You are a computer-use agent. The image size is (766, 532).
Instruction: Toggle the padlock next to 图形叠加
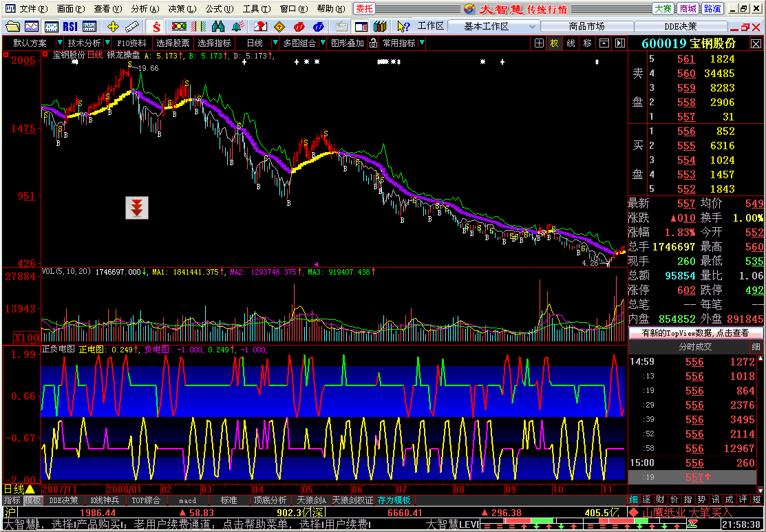[373, 43]
